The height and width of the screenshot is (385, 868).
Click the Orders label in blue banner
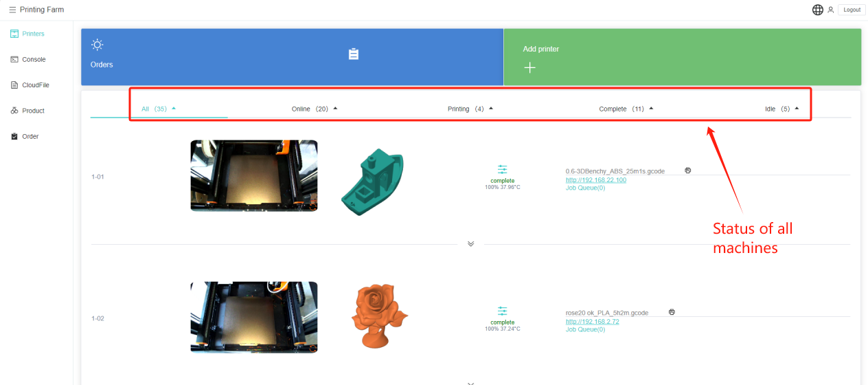102,65
